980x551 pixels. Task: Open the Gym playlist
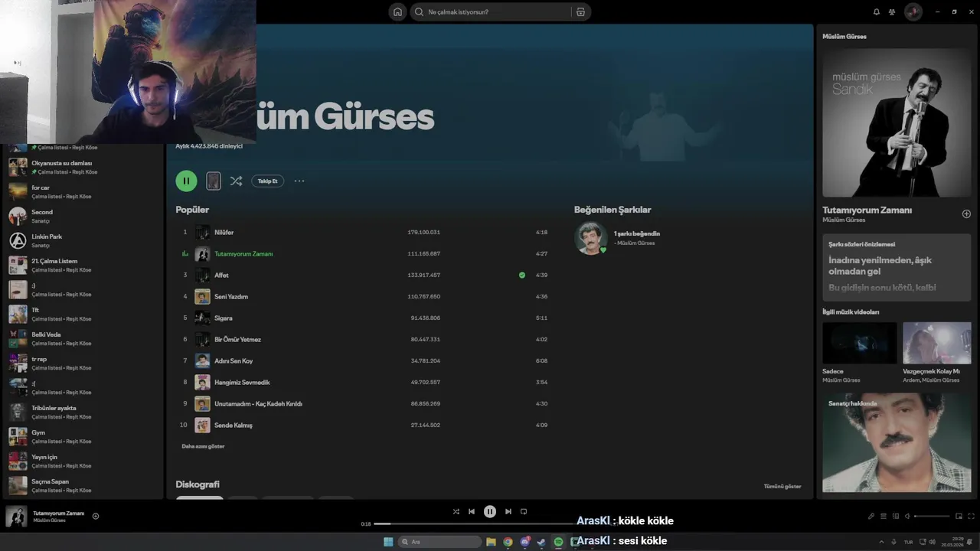pyautogui.click(x=84, y=436)
